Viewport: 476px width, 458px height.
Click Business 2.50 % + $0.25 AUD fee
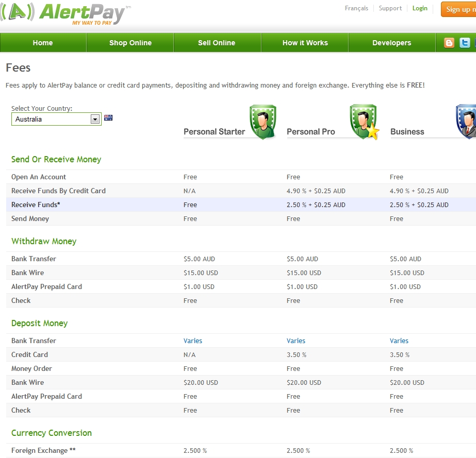(x=419, y=205)
